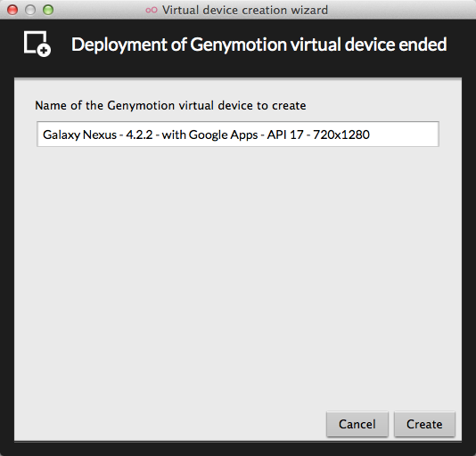
Task: Click the Genymotion logo in title bar
Action: click(152, 11)
